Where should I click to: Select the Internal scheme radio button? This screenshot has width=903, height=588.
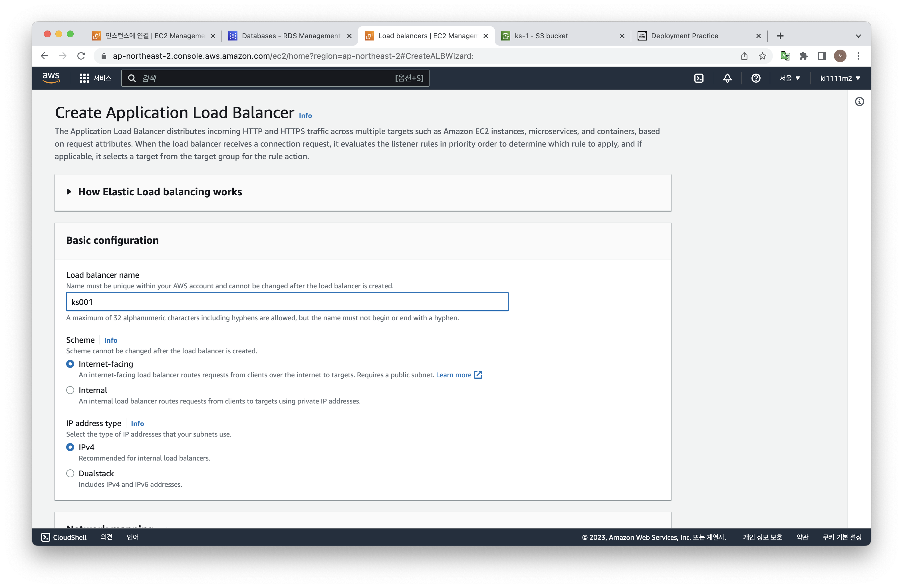pos(70,390)
